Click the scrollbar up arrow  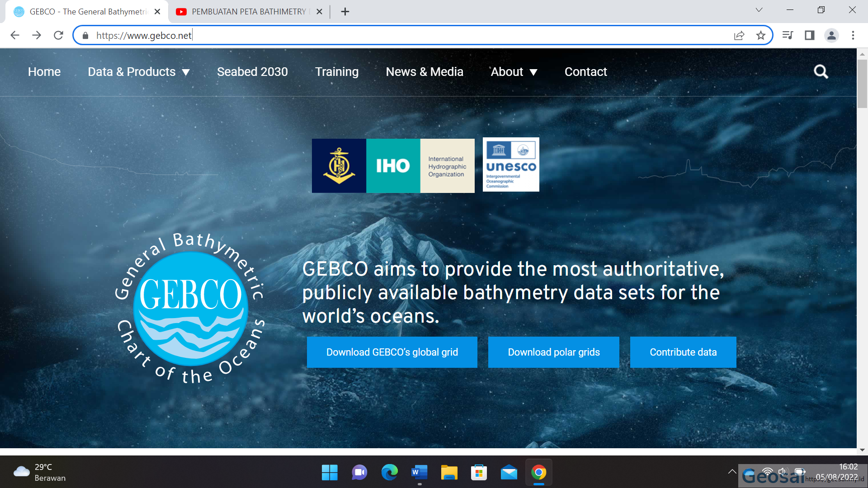point(862,54)
